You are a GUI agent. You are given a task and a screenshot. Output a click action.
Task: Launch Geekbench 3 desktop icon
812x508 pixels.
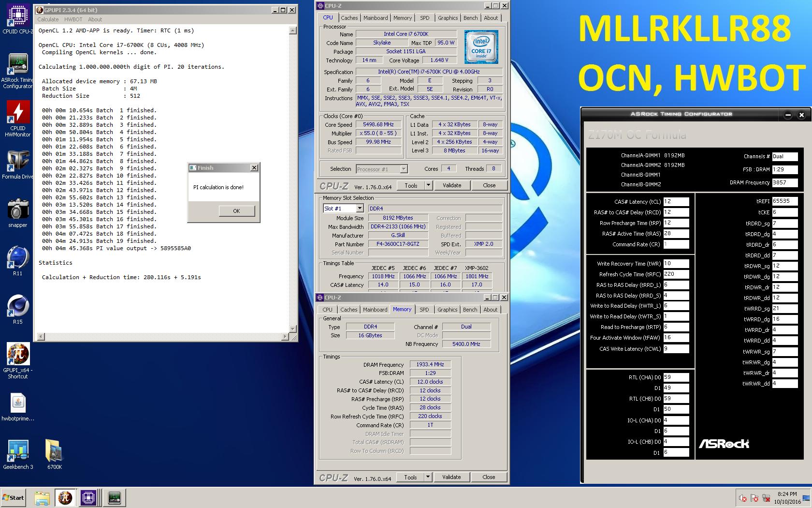(18, 455)
